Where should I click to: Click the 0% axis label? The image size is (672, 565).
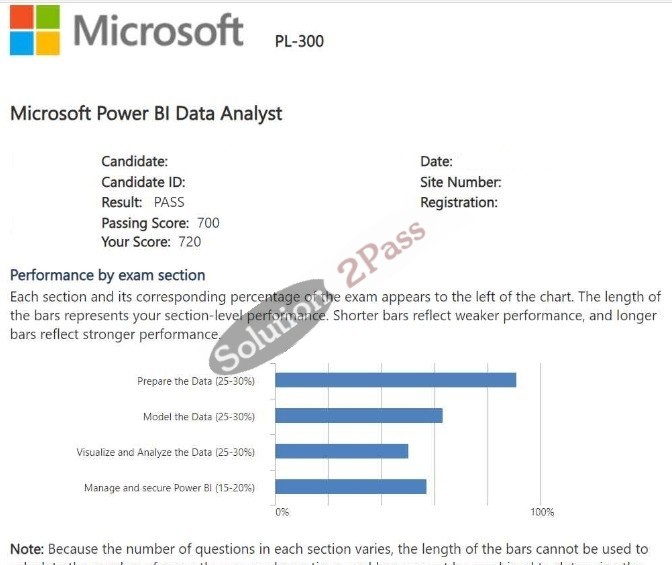click(282, 512)
